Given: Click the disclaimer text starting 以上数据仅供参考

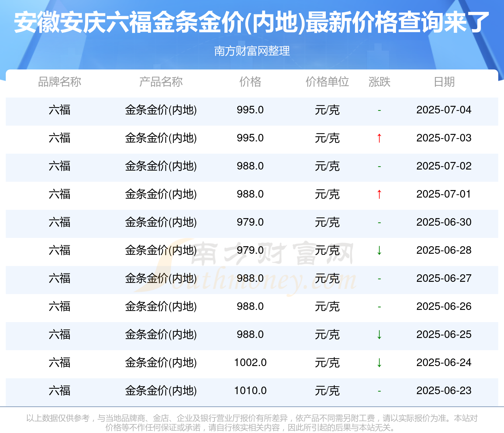Looking at the screenshot, I should point(252,423).
